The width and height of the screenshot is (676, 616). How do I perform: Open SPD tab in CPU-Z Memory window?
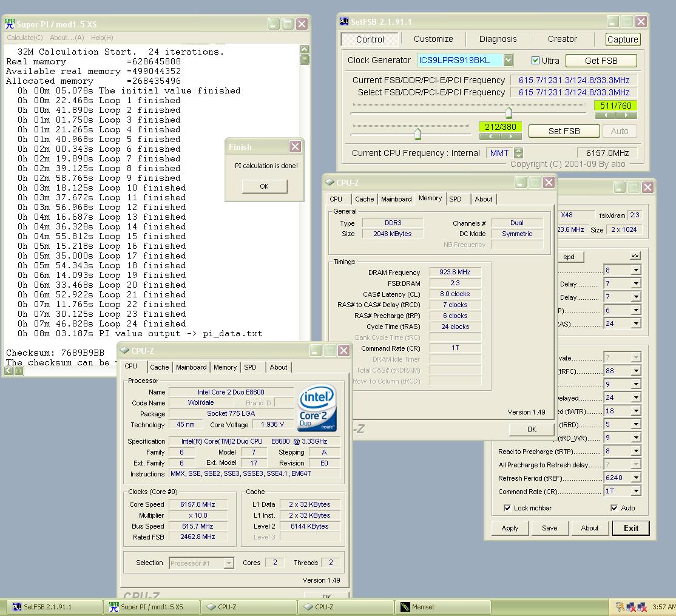[x=455, y=199]
